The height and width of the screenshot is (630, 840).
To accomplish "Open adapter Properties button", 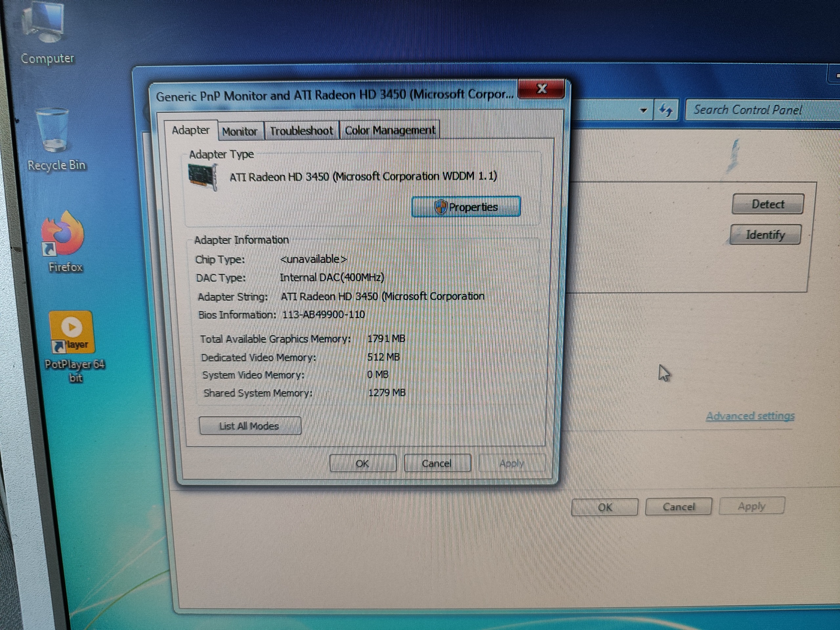I will 466,207.
